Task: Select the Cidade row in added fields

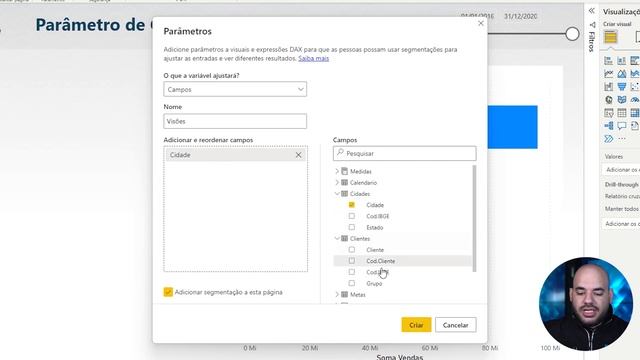Action: coord(236,155)
